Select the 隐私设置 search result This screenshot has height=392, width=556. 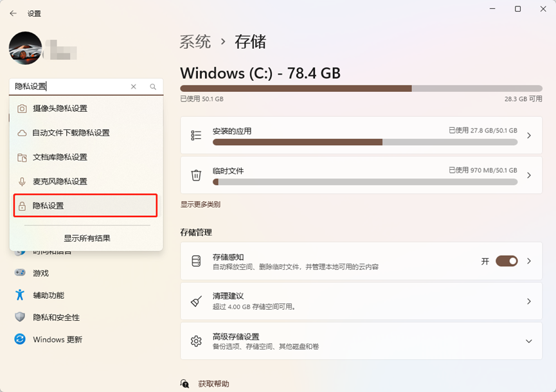tap(86, 206)
